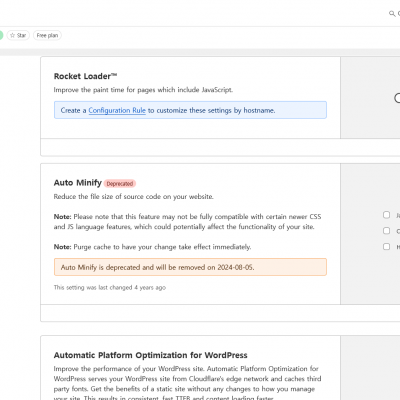Viewport: 400px width, 400px height.
Task: Click the 'Reduce the file size' description
Action: [134, 197]
